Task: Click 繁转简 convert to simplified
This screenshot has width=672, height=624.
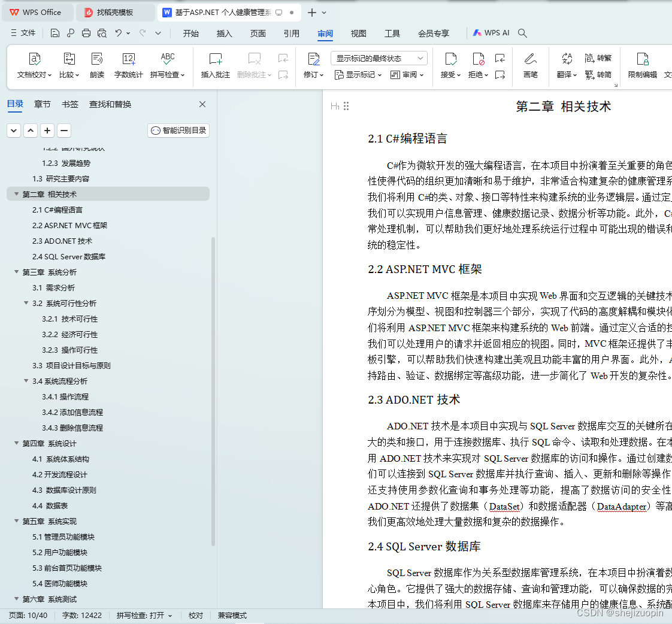Action: click(x=598, y=75)
